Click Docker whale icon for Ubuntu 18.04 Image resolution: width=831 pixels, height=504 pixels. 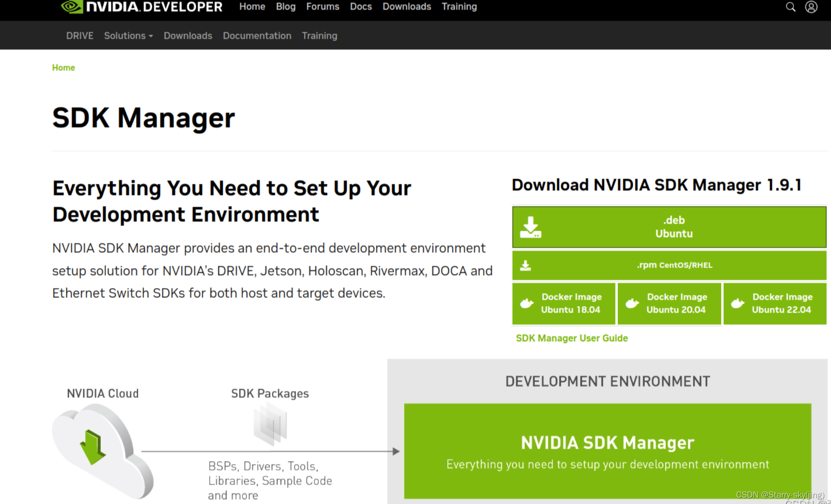[x=527, y=304]
